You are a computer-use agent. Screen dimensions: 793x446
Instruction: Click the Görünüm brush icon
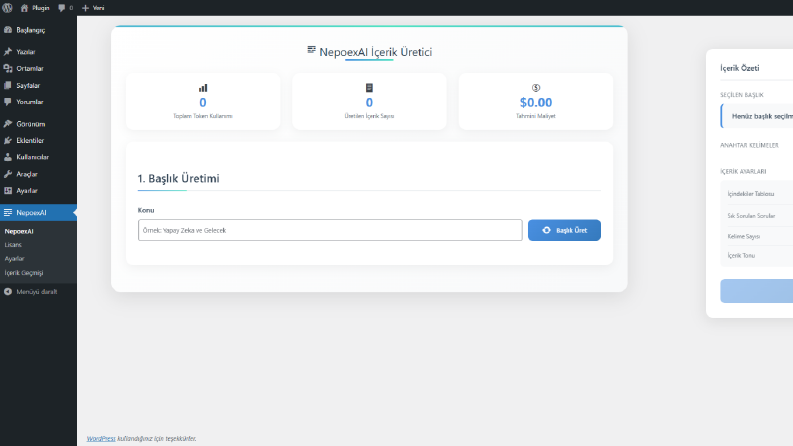point(8,124)
